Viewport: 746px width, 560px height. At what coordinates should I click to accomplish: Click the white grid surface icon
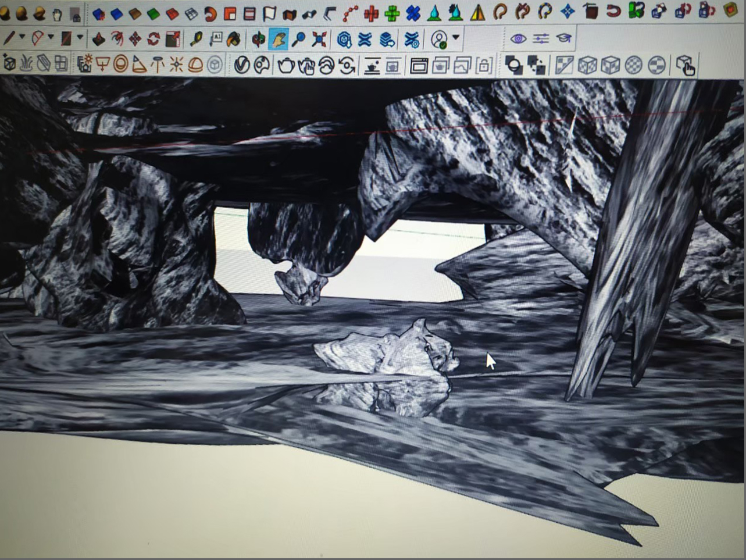pos(191,13)
